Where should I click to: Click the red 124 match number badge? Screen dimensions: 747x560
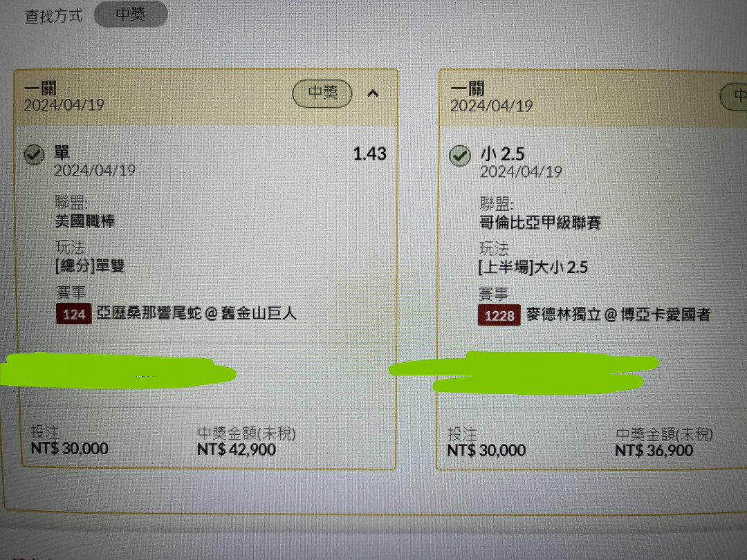(x=74, y=314)
